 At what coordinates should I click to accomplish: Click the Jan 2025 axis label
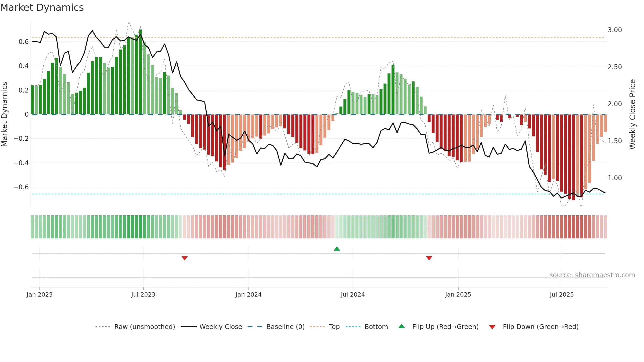[458, 294]
